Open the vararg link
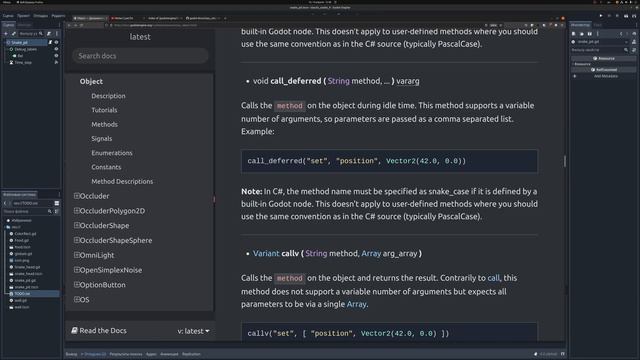 pyautogui.click(x=408, y=81)
